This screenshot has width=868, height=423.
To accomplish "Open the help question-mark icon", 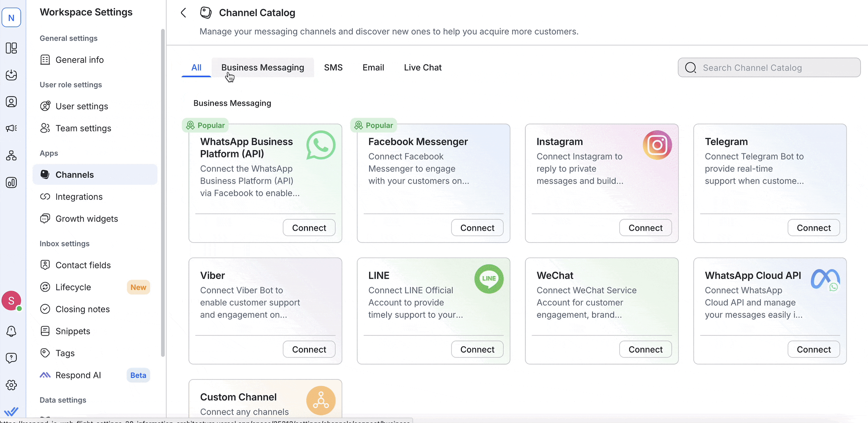I will point(11,358).
